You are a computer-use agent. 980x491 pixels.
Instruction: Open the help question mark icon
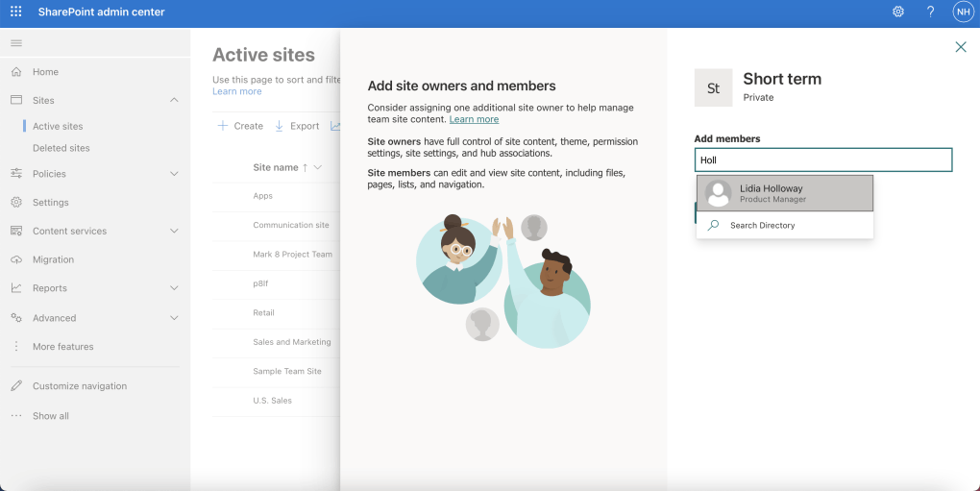[931, 12]
